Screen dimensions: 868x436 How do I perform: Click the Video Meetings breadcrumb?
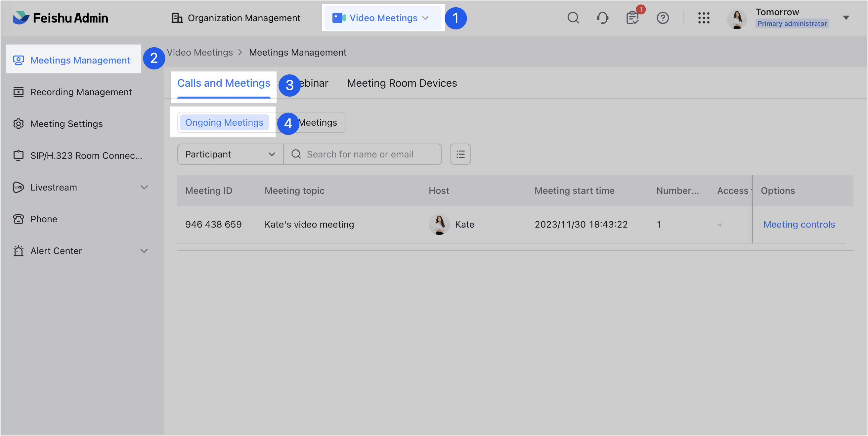coord(200,52)
